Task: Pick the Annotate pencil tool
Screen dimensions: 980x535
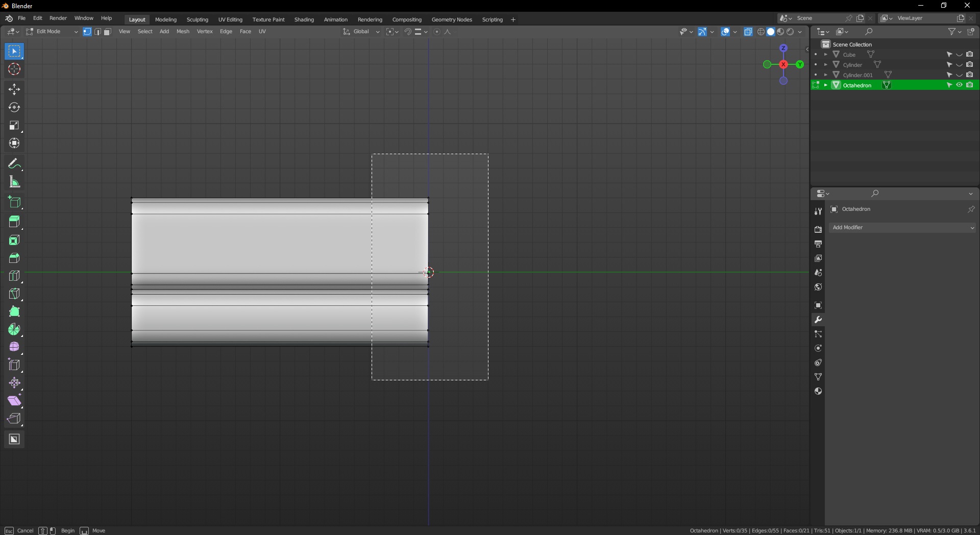Action: point(14,164)
